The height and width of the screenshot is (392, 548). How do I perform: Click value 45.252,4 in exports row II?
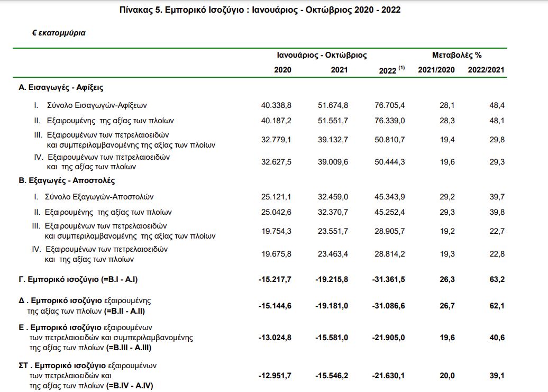click(390, 212)
